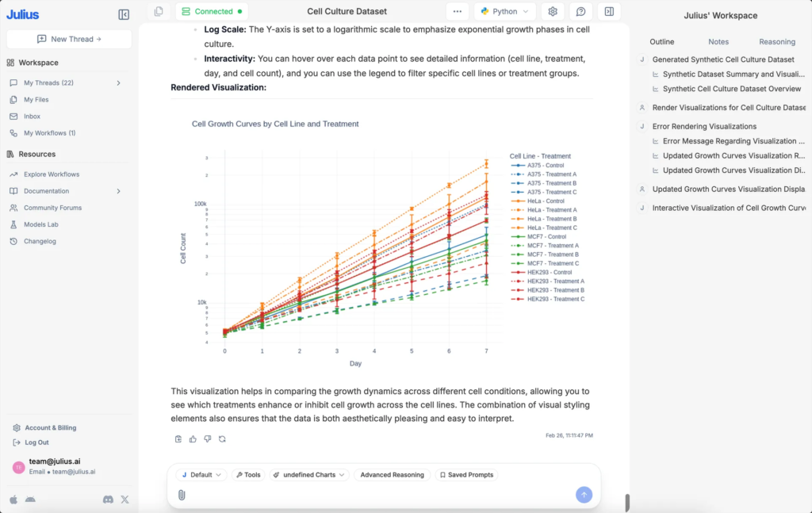This screenshot has height=513, width=812.
Task: Toggle the HeLa - Control legend entry
Action: coord(546,201)
